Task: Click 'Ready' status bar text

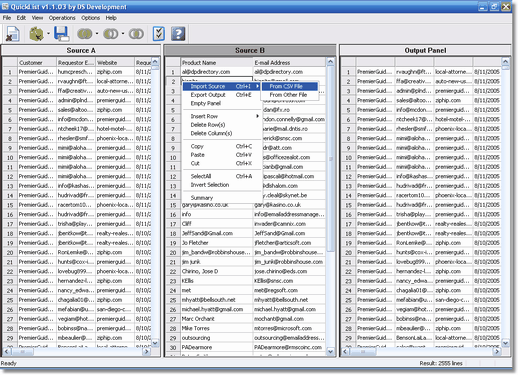Action: tap(9, 363)
